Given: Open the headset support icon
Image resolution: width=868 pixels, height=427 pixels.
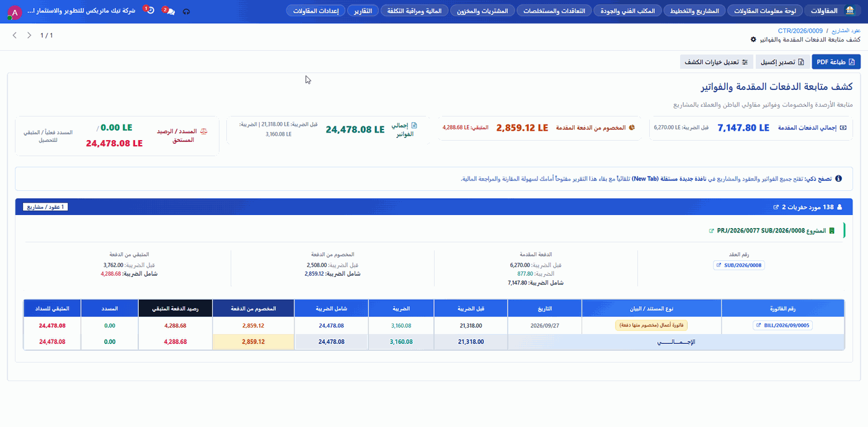Looking at the screenshot, I should click(187, 12).
